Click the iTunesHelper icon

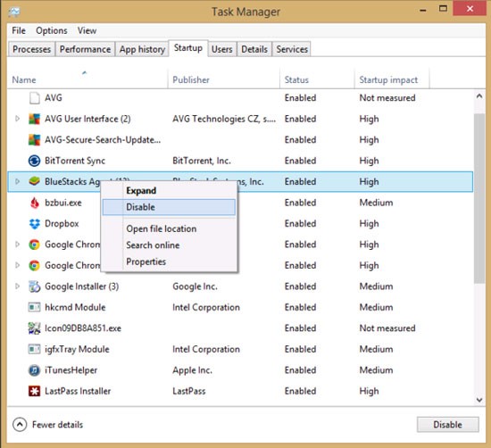click(x=34, y=370)
